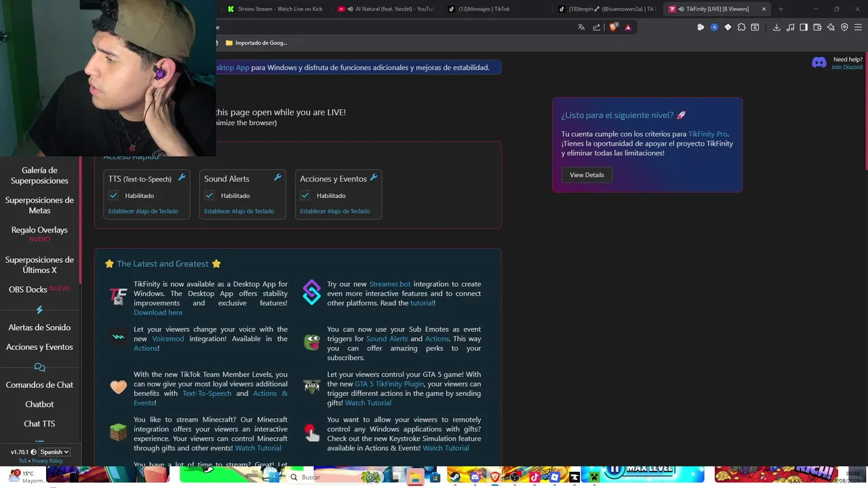Viewport: 868px width, 488px height.
Task: Open OBS Studio from the taskbar
Action: tap(515, 477)
